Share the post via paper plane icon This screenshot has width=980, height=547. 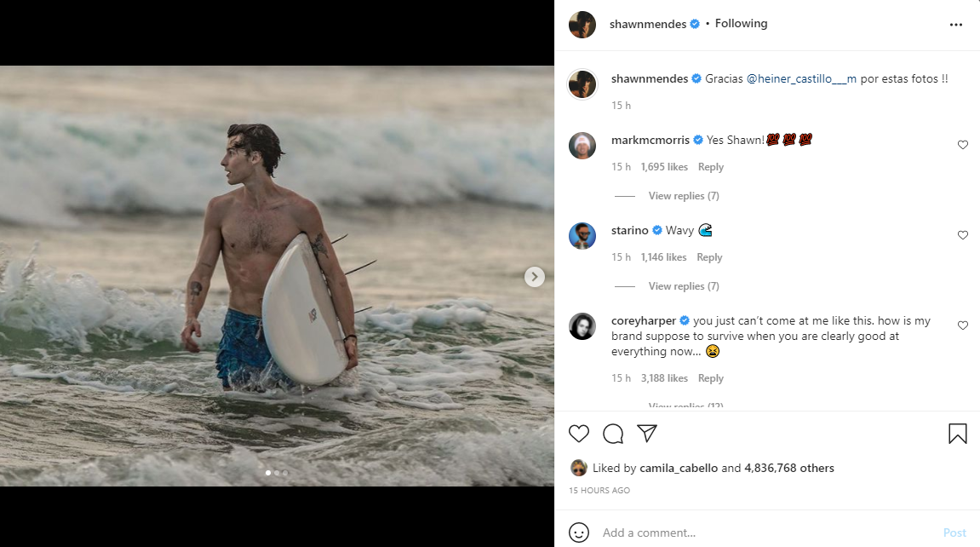[647, 434]
